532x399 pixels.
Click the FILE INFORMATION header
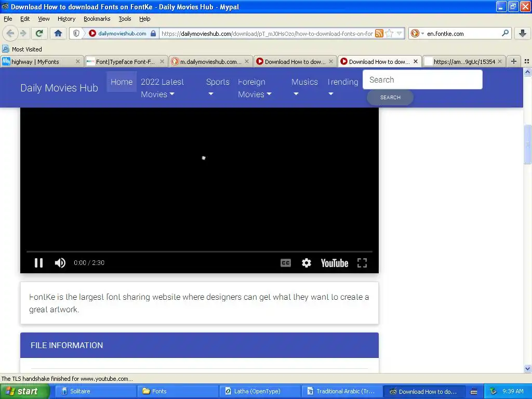click(199, 345)
